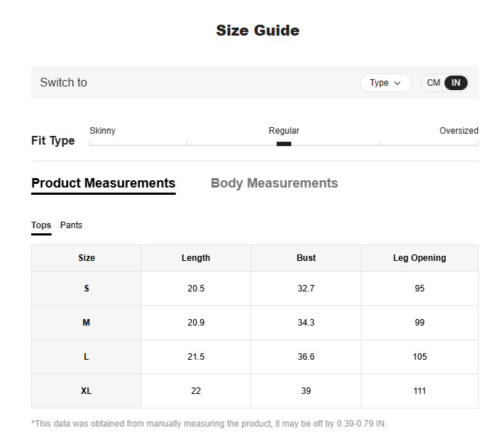The width and height of the screenshot is (504, 439).
Task: Click the Size column header
Action: coord(86,258)
